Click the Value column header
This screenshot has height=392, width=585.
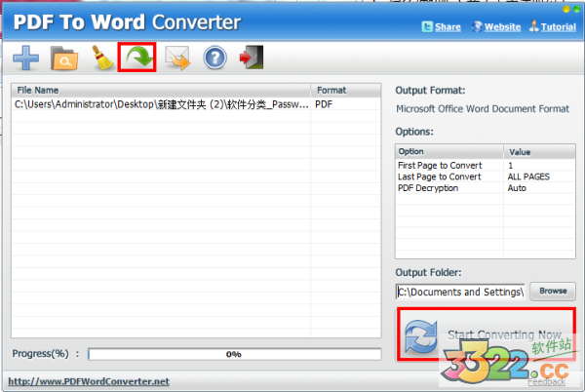[539, 152]
